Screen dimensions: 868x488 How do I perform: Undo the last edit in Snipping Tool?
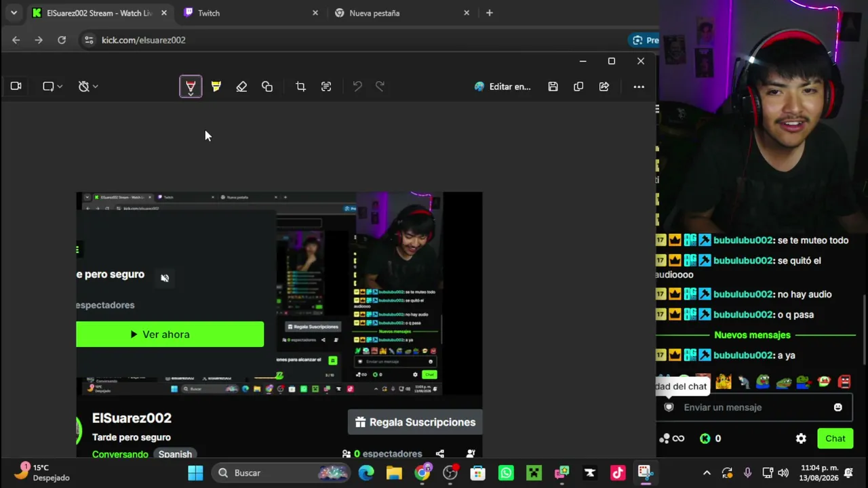click(x=357, y=87)
